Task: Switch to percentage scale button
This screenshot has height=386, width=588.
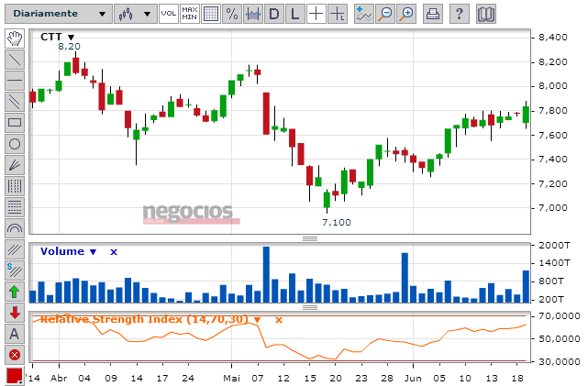Action: coord(232,14)
